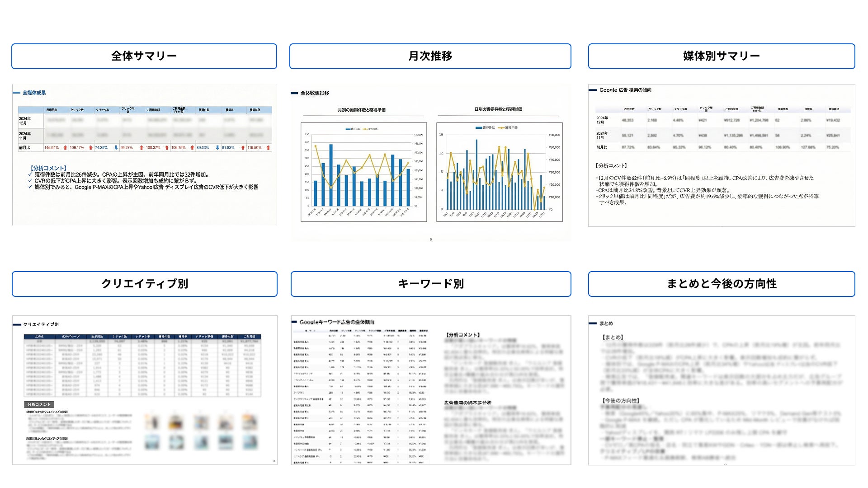
Task: Click red up arrow beside 108.37%
Action: [167, 148]
